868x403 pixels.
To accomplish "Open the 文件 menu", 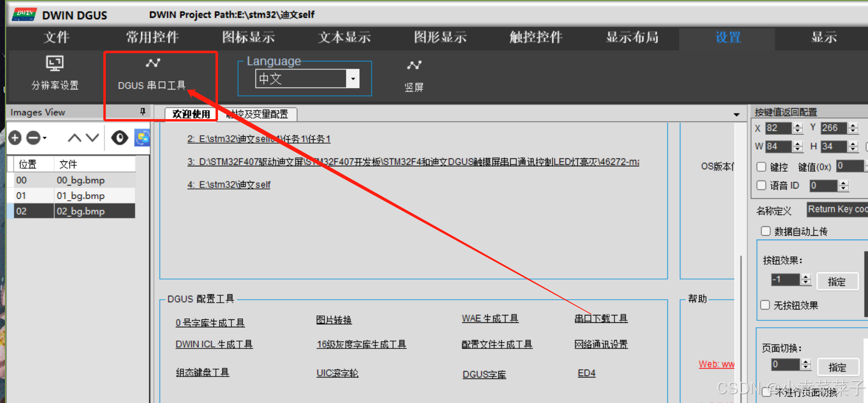I will [x=57, y=37].
